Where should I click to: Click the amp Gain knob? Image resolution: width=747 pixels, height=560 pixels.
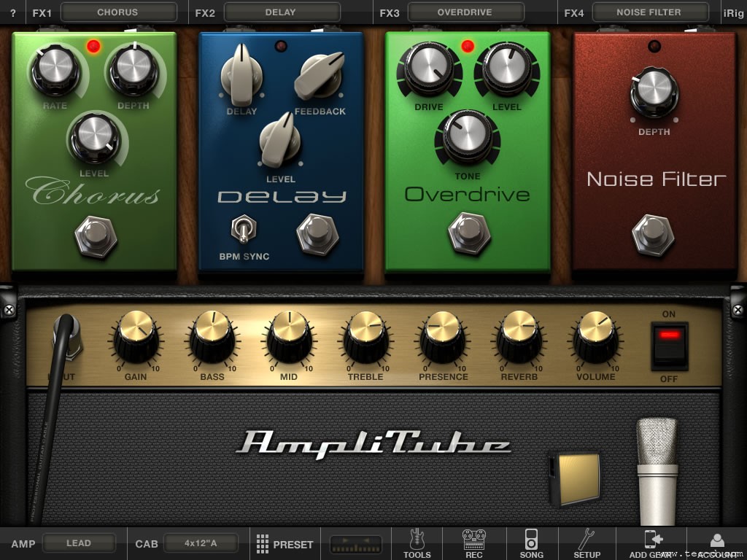pyautogui.click(x=136, y=337)
